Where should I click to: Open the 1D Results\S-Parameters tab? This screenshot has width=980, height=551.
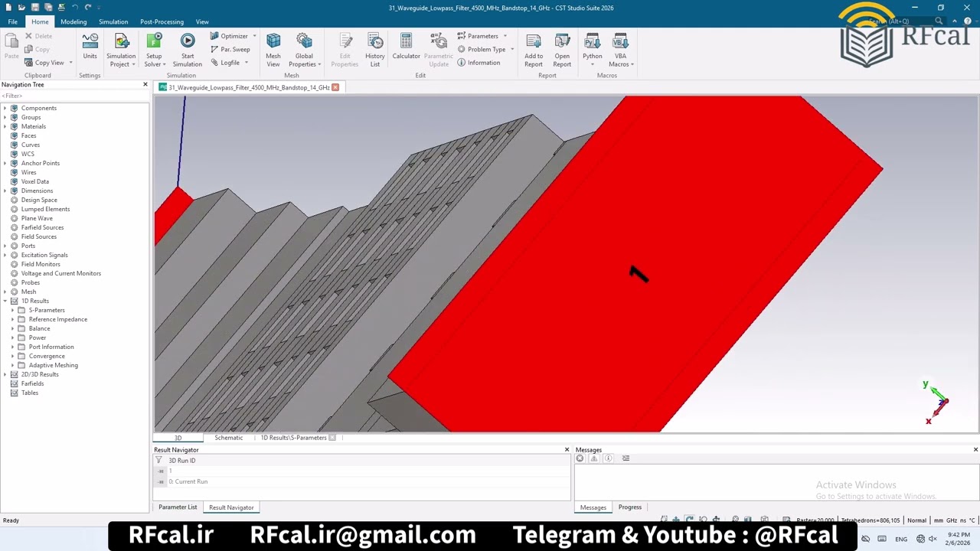[x=293, y=438]
